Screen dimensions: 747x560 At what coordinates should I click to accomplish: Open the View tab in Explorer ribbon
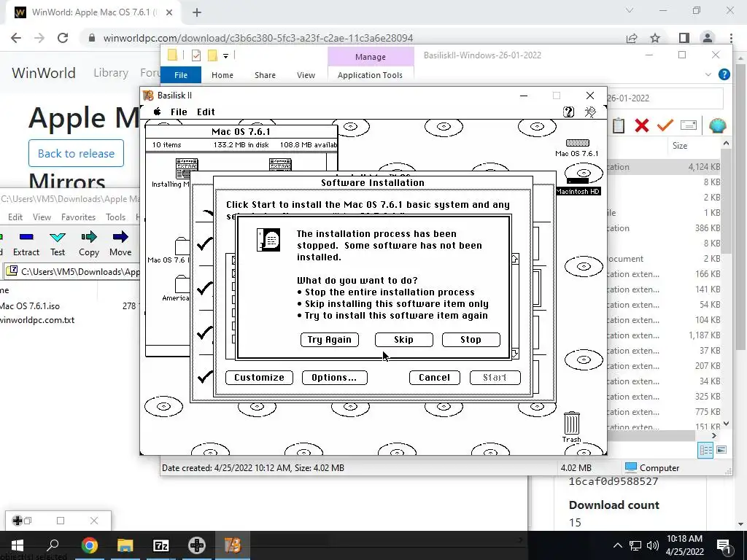pos(306,75)
